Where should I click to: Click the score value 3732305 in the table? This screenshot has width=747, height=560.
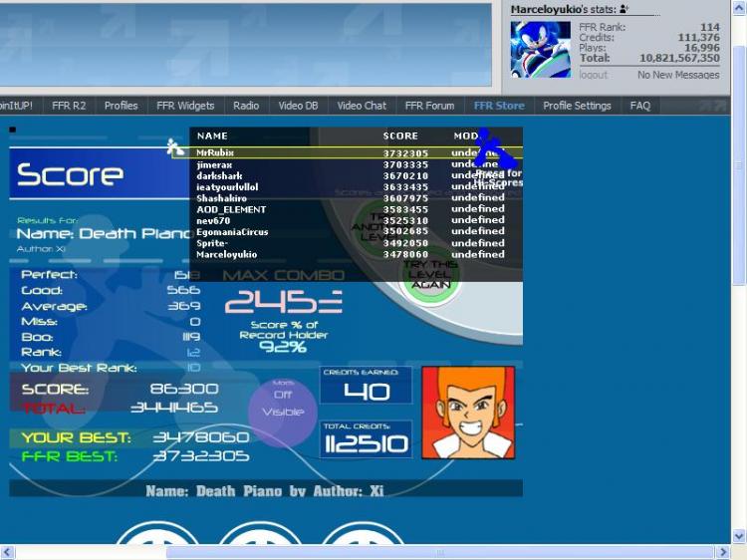tap(405, 153)
